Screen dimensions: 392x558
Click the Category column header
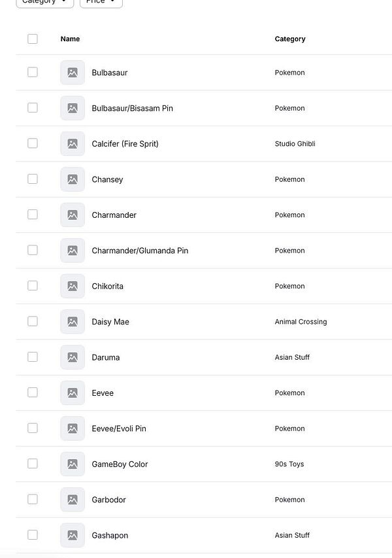(x=289, y=39)
